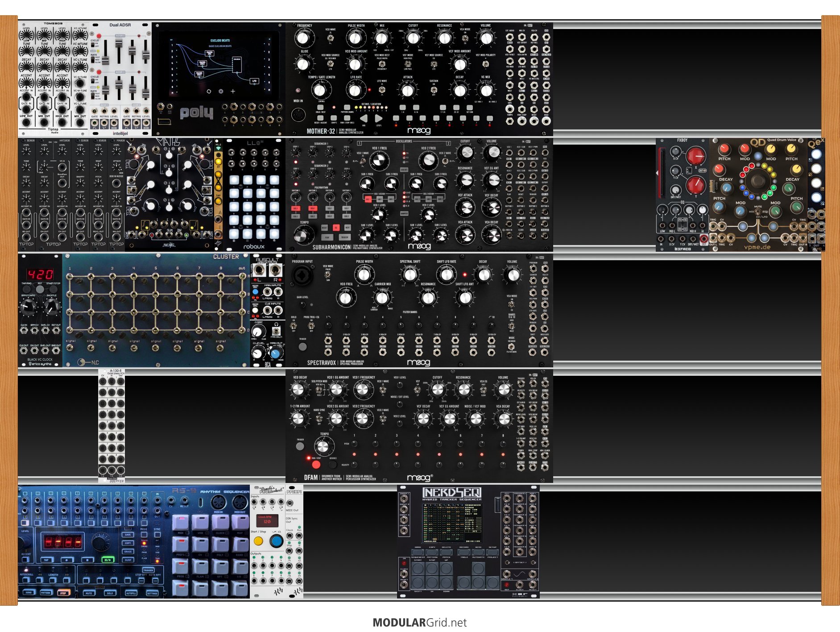Click the Subharmonicon TEMPO knob
This screenshot has height=632, width=840.
pyautogui.click(x=303, y=235)
